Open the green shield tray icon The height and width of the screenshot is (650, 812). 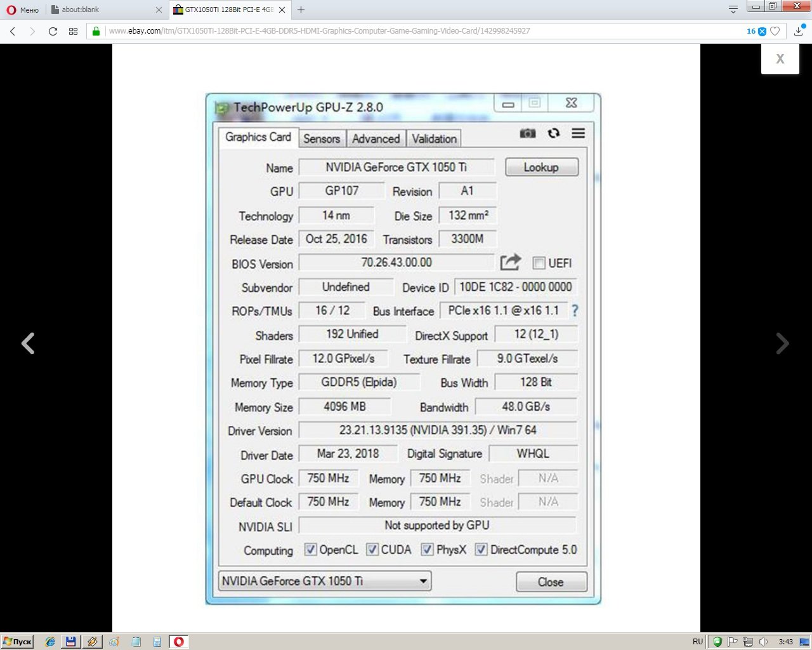coord(717,642)
